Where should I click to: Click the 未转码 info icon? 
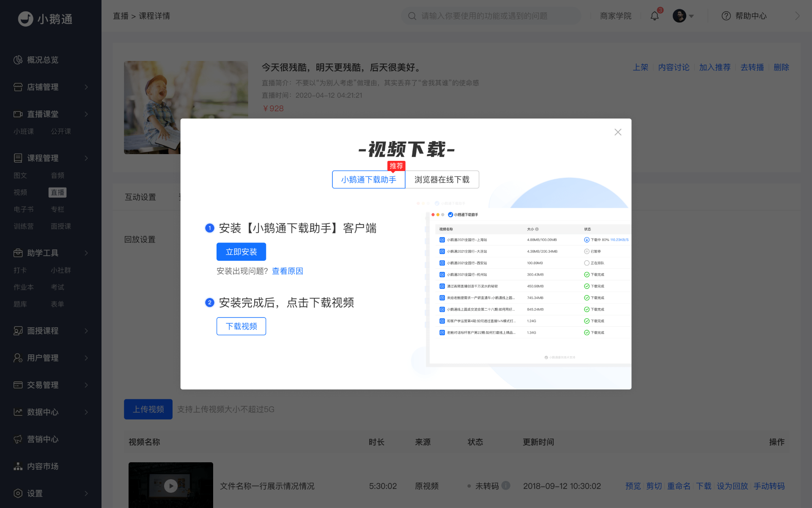click(x=506, y=486)
